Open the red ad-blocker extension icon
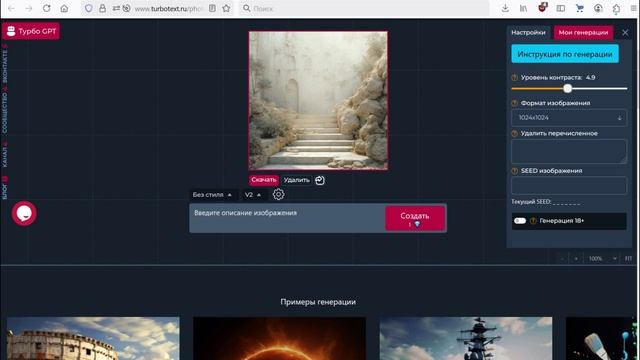Viewport: 640px width, 360px height. coord(542,7)
